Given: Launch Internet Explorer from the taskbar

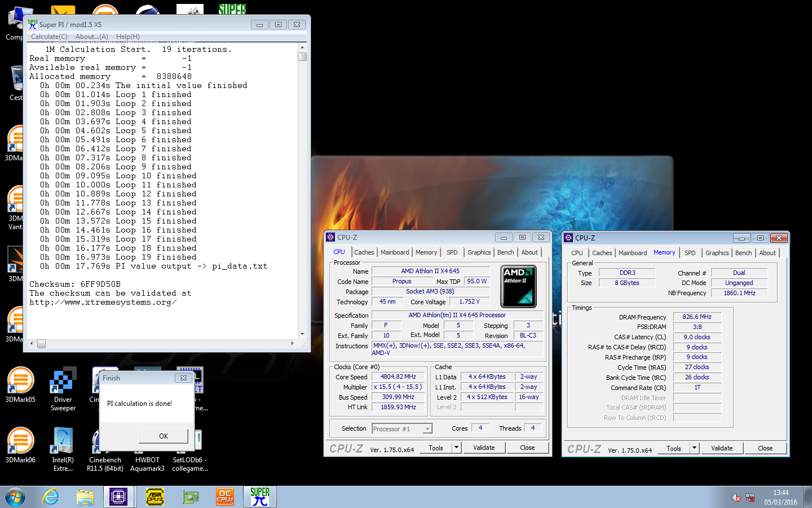Looking at the screenshot, I should click(x=51, y=497).
